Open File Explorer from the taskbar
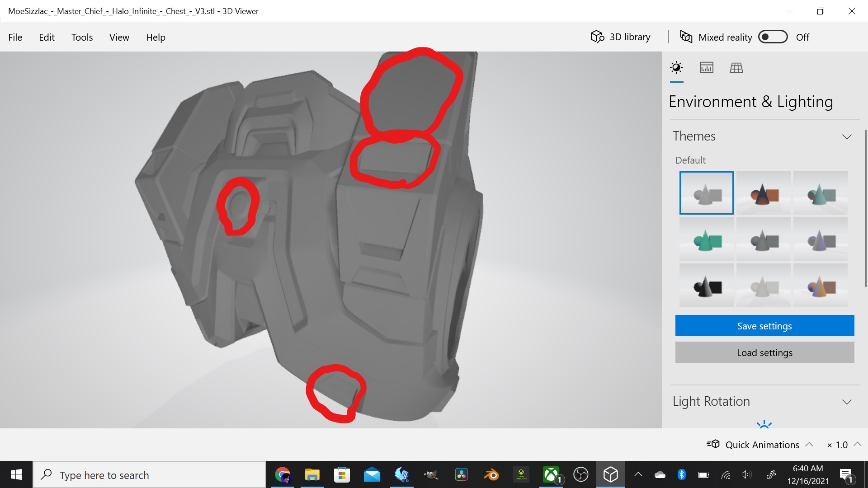Image resolution: width=868 pixels, height=488 pixels. [312, 475]
